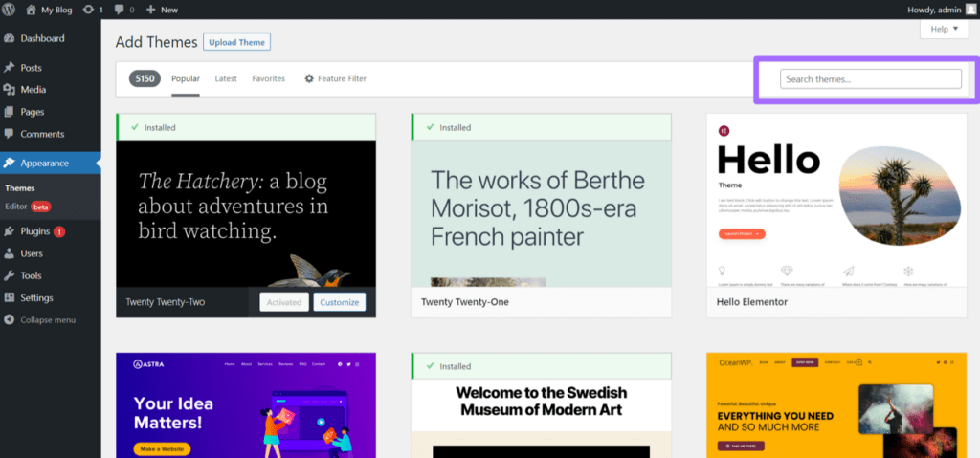Click the Themes submenu item
The height and width of the screenshot is (458, 980).
coord(20,188)
